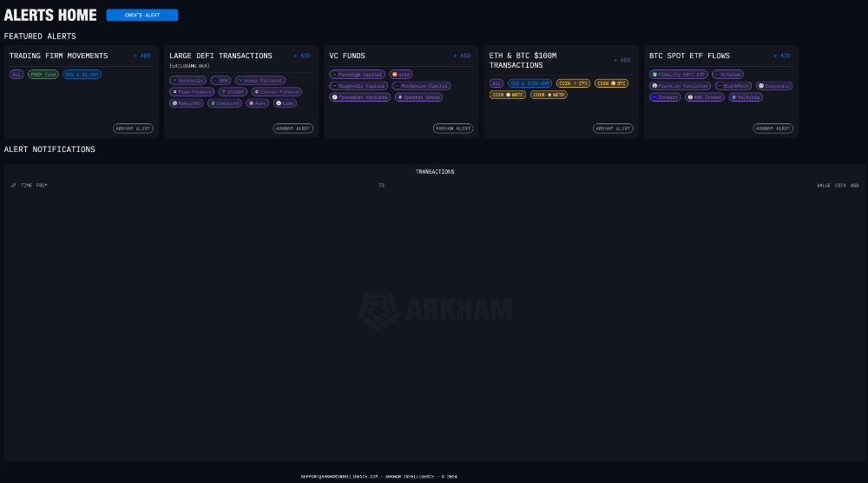Click the COIN WETH filter chip
The height and width of the screenshot is (483, 868).
[x=549, y=95]
